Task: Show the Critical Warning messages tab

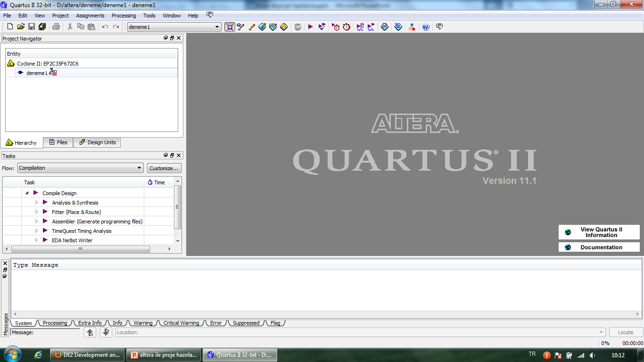Action: 181,323
